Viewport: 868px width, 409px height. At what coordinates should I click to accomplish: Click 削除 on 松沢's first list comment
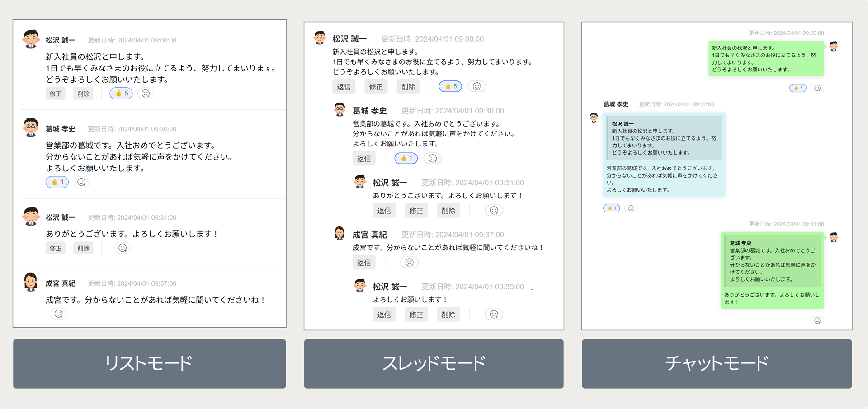point(83,94)
